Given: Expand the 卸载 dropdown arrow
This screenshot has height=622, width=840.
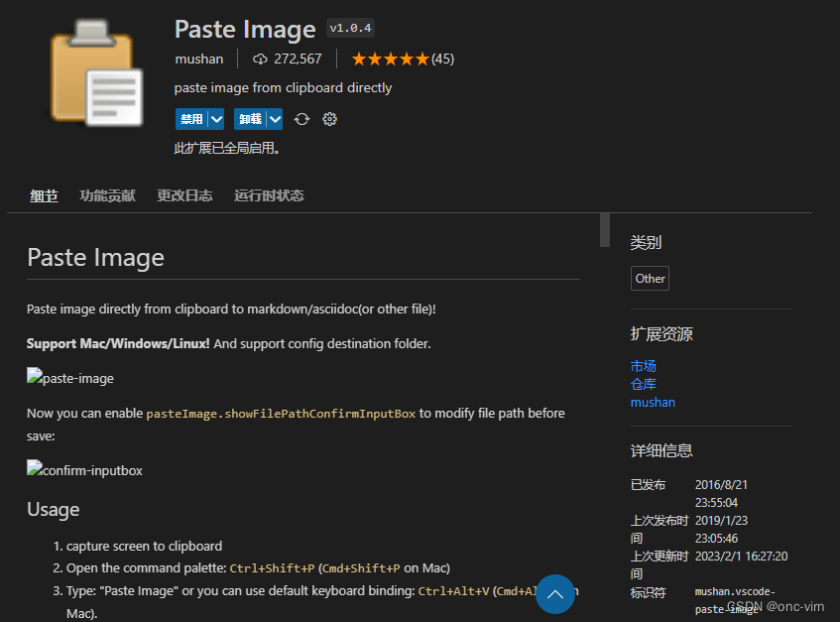Looking at the screenshot, I should 275,119.
